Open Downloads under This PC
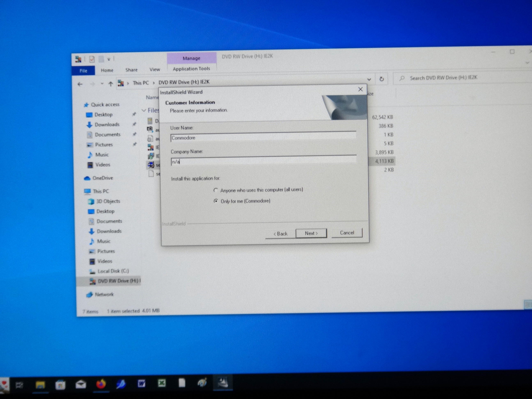The width and height of the screenshot is (532, 399). point(109,231)
